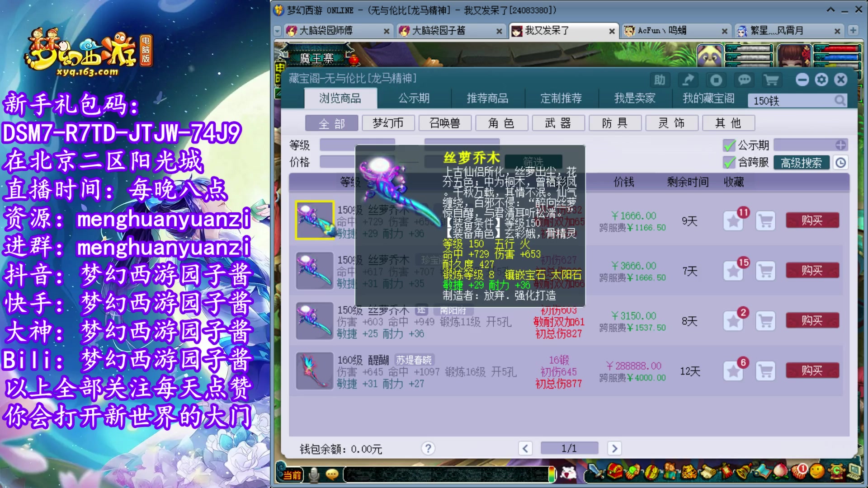Open the smiley face icon in bottom toolbar
868x488 pixels.
pos(817,472)
